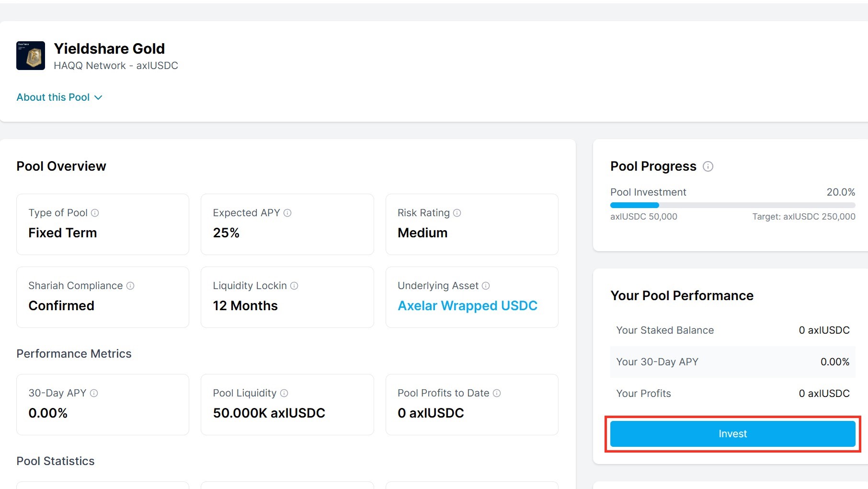Click the Your 30-Day APY row

click(x=732, y=362)
